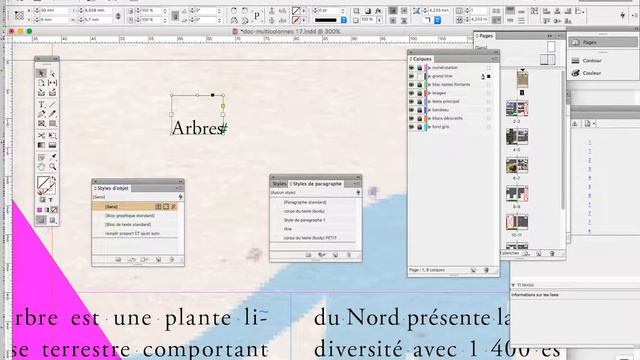Select the Pages panel tab
This screenshot has width=640, height=360.
(484, 36)
